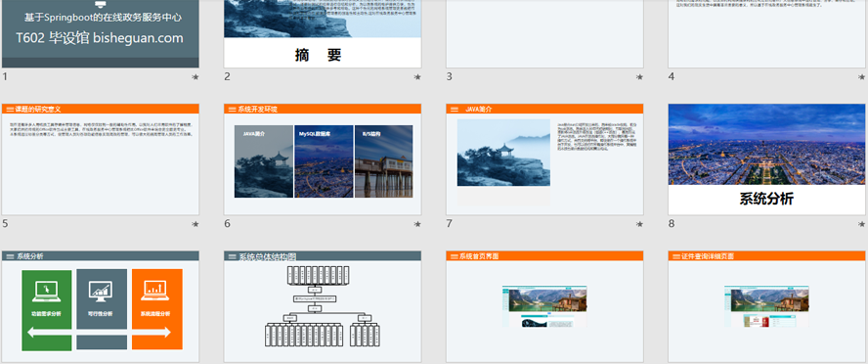Click the transition star under slide 3

pos(639,77)
